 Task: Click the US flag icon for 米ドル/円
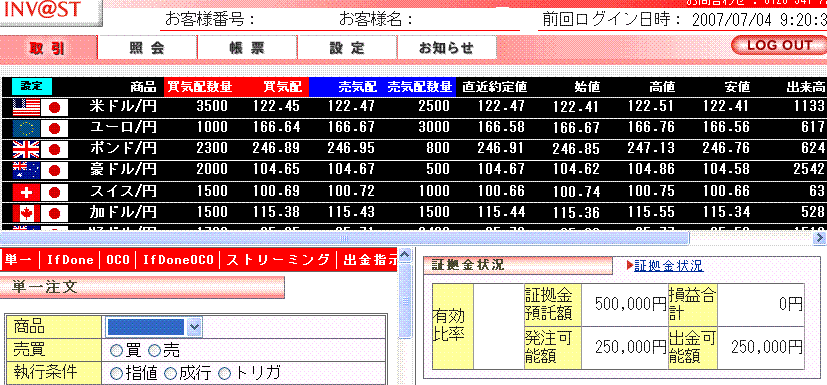(x=26, y=108)
